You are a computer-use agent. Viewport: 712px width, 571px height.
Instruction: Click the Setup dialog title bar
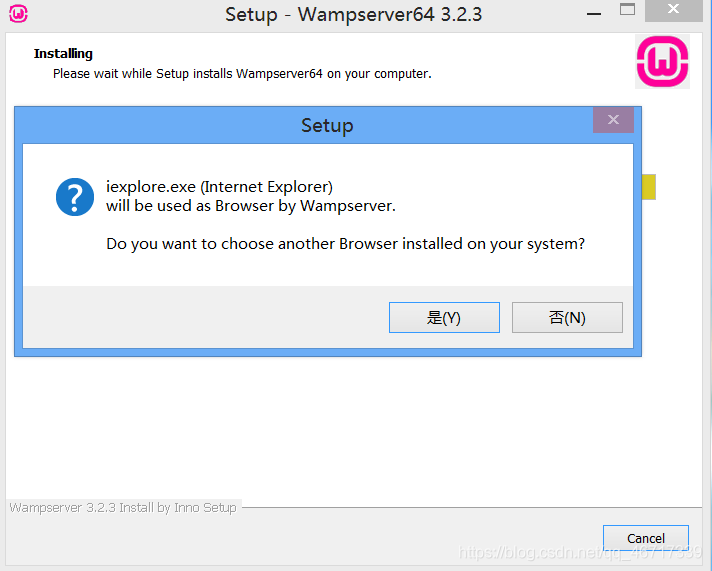point(327,125)
